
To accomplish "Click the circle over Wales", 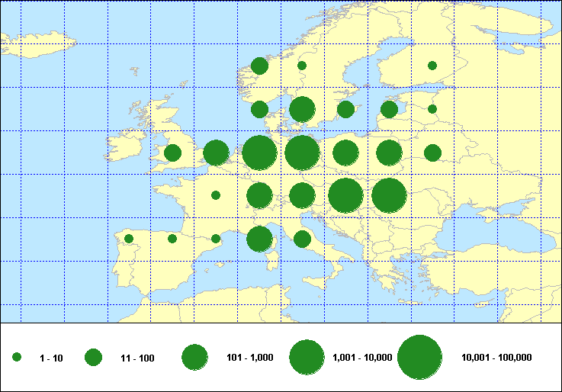I will (x=172, y=153).
